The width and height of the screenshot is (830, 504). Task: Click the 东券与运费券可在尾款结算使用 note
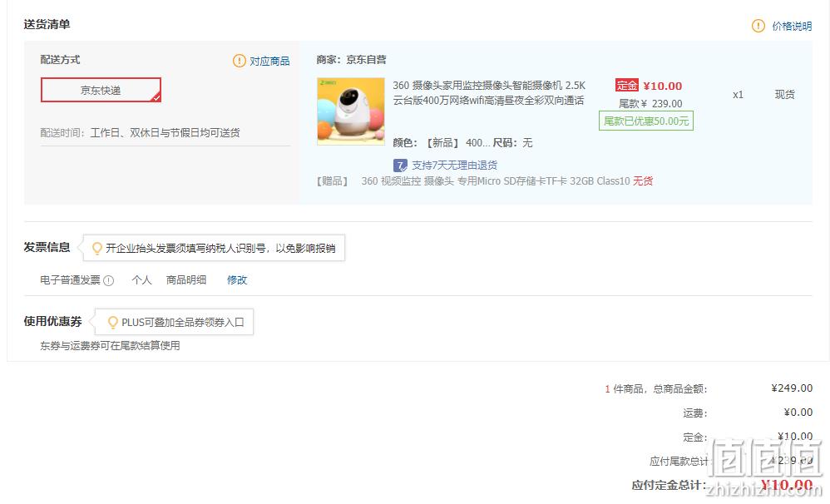pyautogui.click(x=110, y=346)
